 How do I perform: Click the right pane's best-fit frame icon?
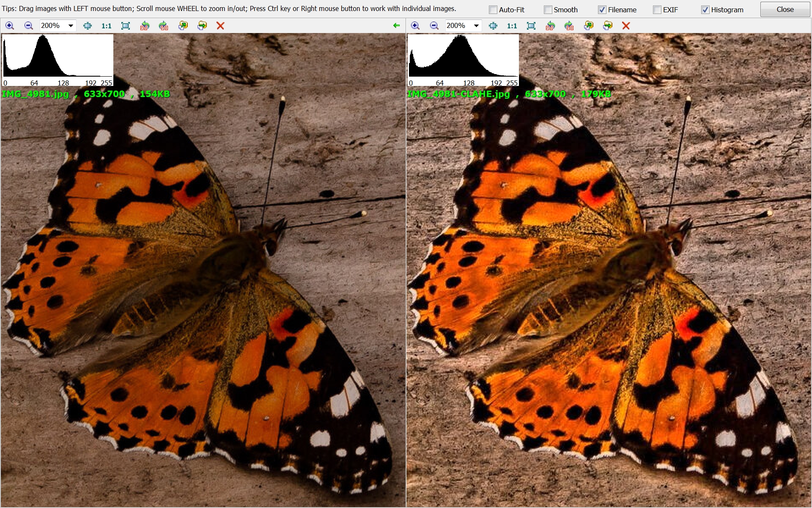click(x=531, y=26)
